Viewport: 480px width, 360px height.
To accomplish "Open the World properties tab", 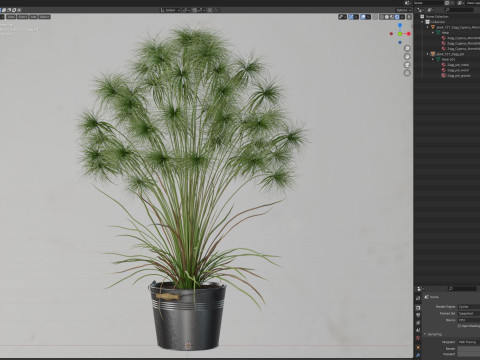I will point(418,338).
